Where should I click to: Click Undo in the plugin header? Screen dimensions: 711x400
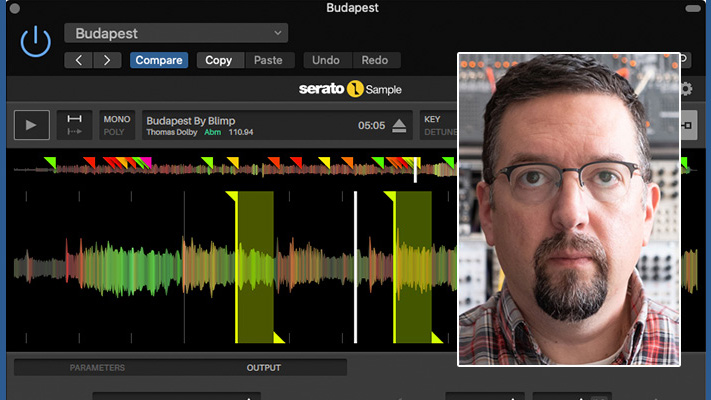pos(327,60)
